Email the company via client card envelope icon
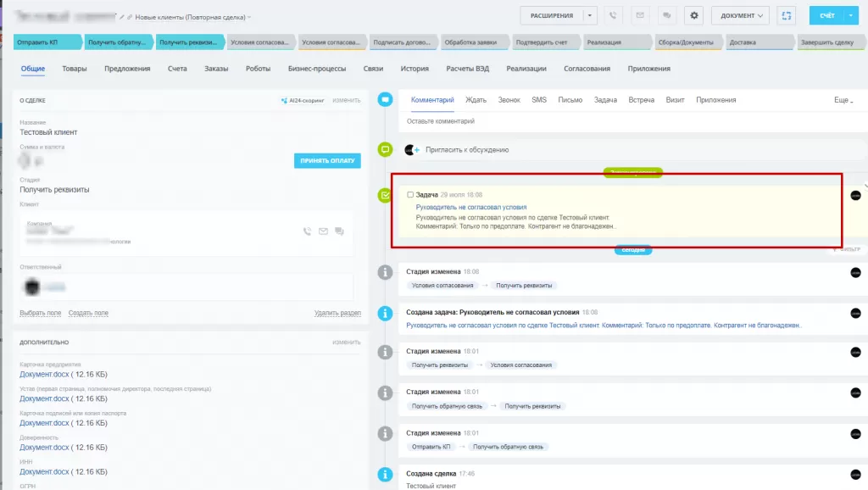868x490 pixels. pos(323,231)
